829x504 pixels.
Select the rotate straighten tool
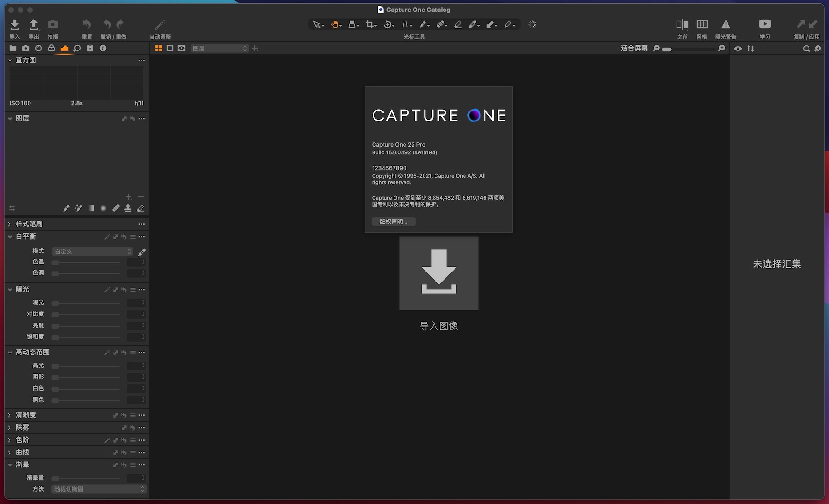(x=388, y=24)
